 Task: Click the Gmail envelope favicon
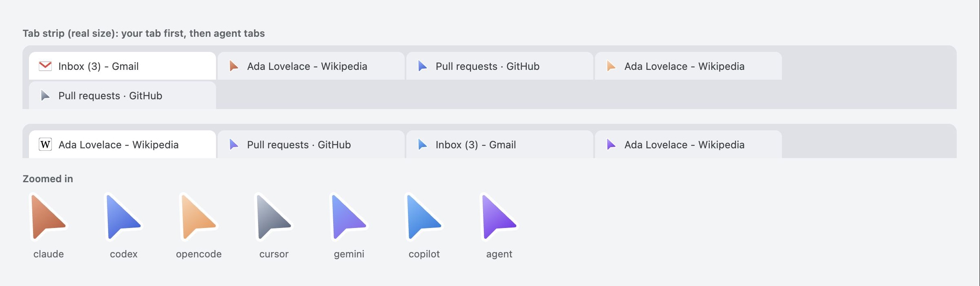[45, 66]
